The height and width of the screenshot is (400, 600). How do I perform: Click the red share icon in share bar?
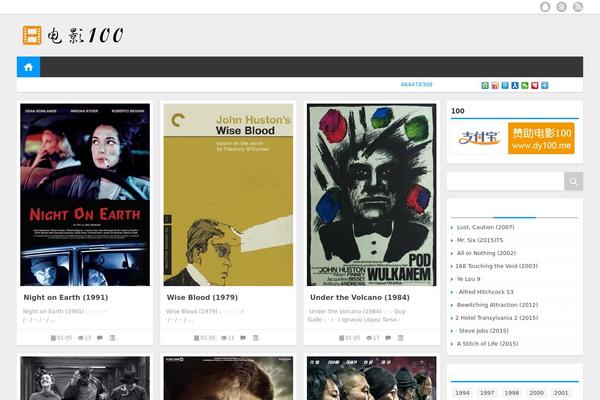(x=535, y=85)
